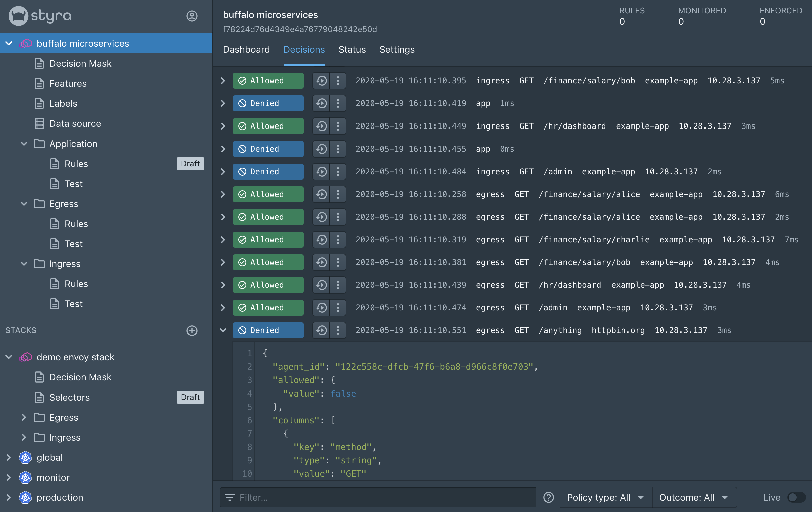812x512 pixels.
Task: Open Test under the Egress folder
Action: coord(73,244)
